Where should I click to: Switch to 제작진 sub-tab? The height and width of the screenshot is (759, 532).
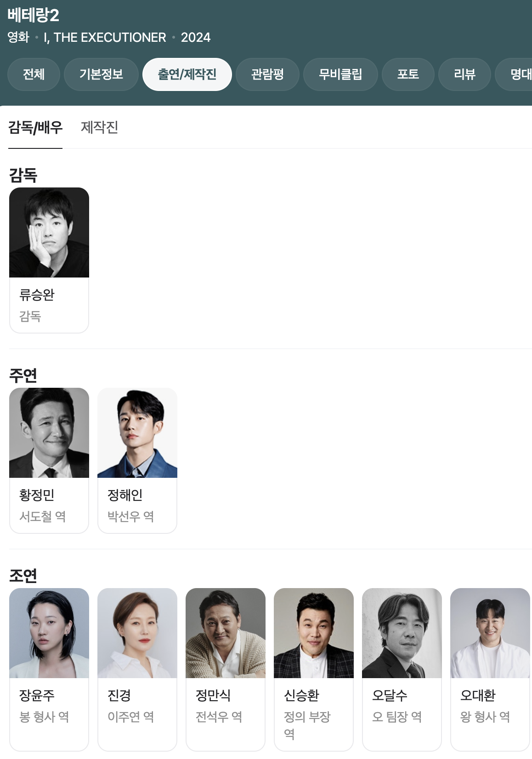[x=99, y=127]
